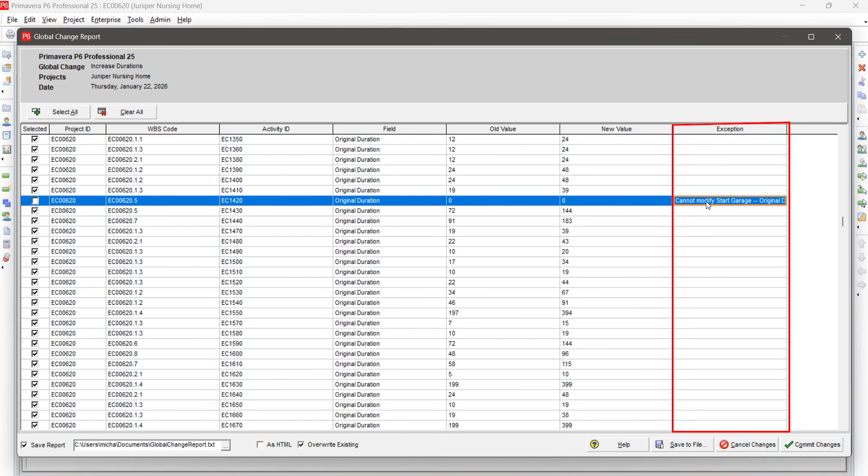Open the Tools menu
The width and height of the screenshot is (868, 476).
135,20
